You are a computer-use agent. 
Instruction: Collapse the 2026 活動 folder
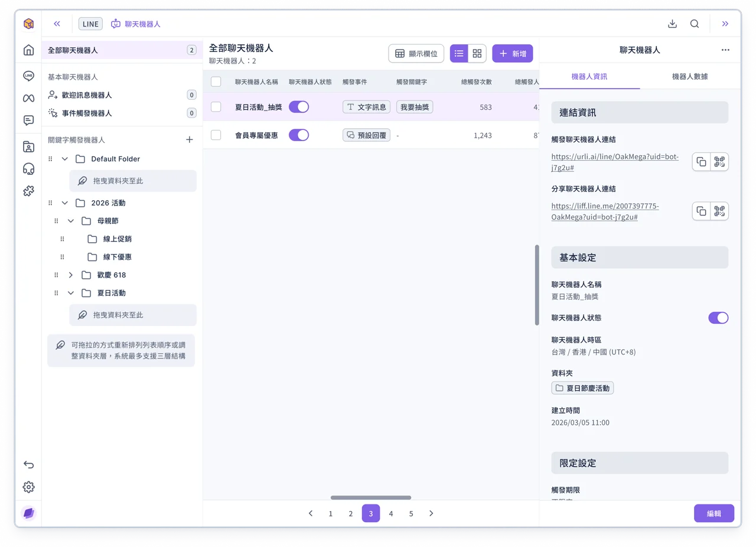pyautogui.click(x=65, y=203)
